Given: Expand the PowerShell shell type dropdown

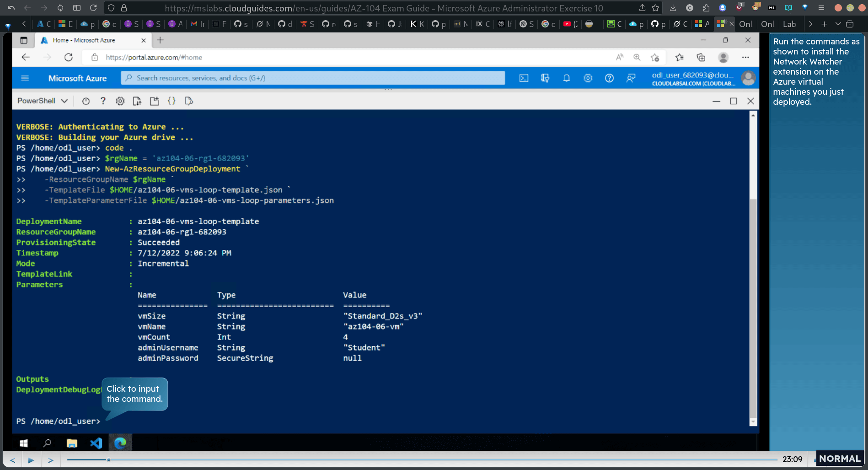Looking at the screenshot, I should coord(43,101).
